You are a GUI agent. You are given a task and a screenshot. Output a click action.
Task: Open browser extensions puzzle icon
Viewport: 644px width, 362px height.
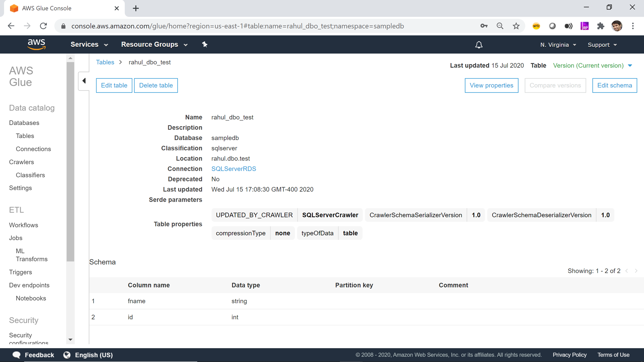601,26
